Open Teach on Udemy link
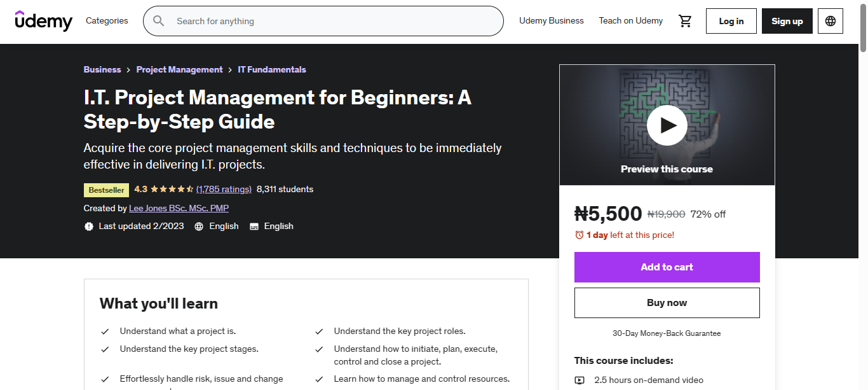 631,21
